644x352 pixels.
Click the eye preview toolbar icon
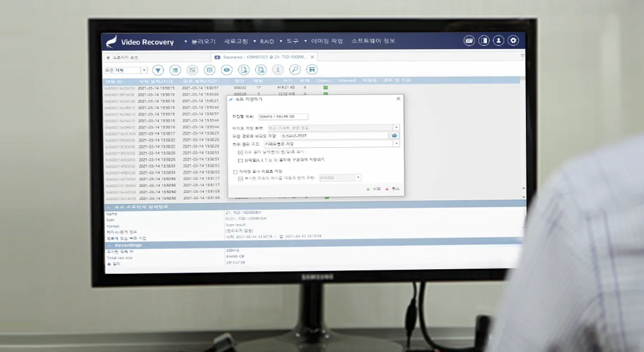[x=227, y=70]
